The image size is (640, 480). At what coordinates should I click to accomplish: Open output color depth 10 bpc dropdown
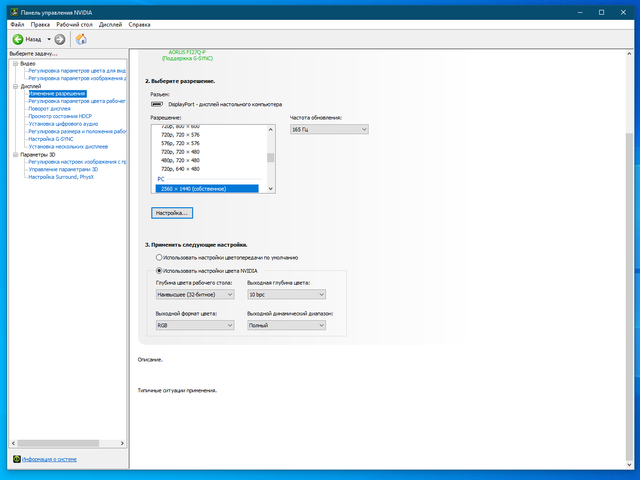tap(287, 294)
